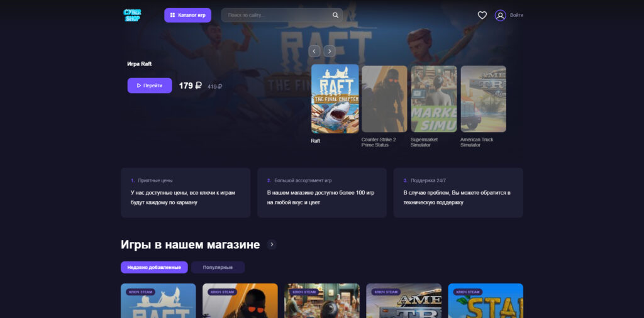
Task: Select the Raft carousel thumbnail
Action: click(335, 99)
